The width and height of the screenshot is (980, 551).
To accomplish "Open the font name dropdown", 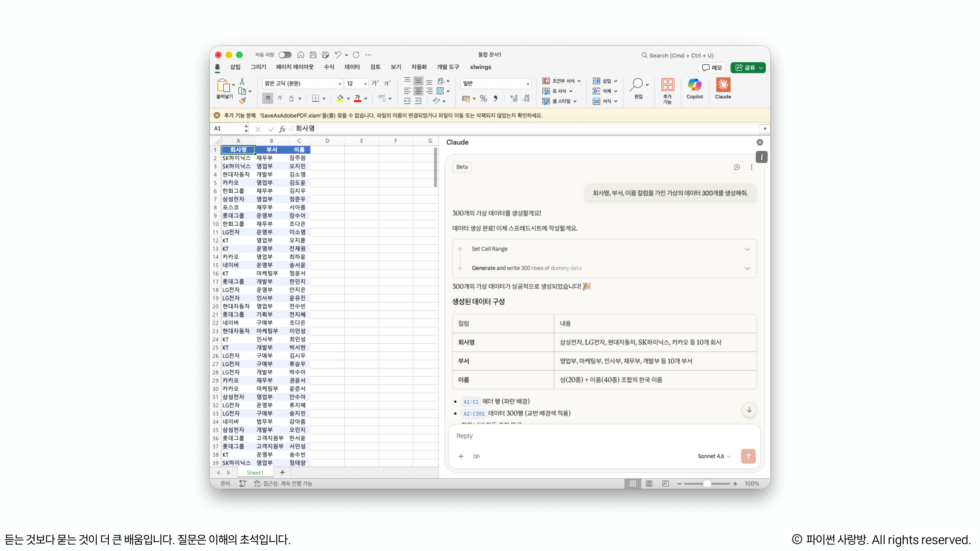I will (339, 83).
